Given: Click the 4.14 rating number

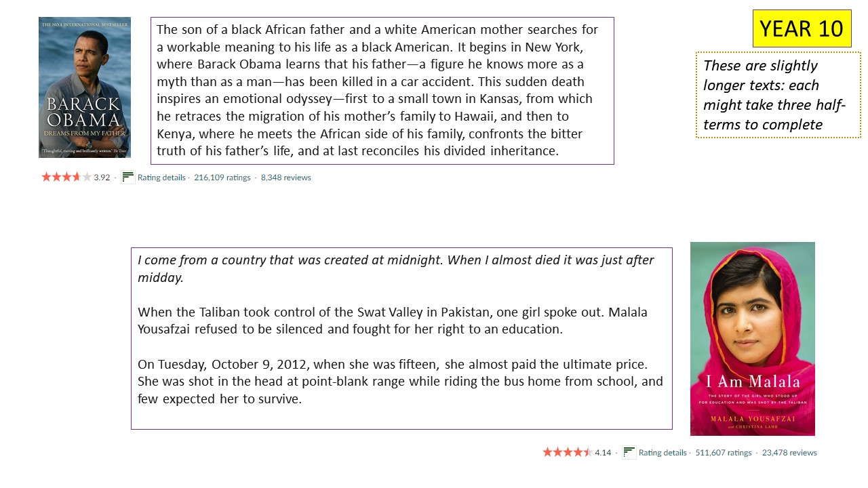Looking at the screenshot, I should [603, 453].
